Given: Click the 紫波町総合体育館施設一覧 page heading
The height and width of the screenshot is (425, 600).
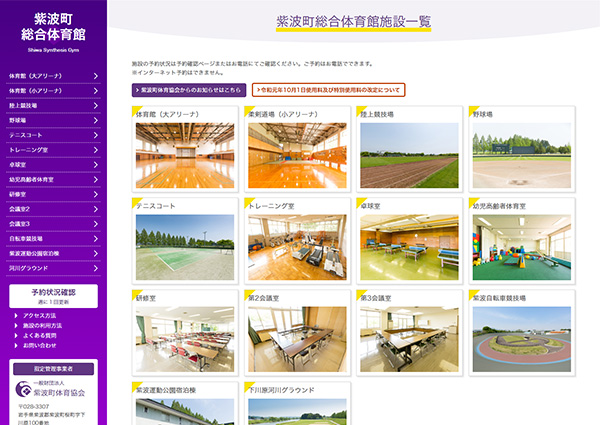Looking at the screenshot, I should click(x=354, y=22).
